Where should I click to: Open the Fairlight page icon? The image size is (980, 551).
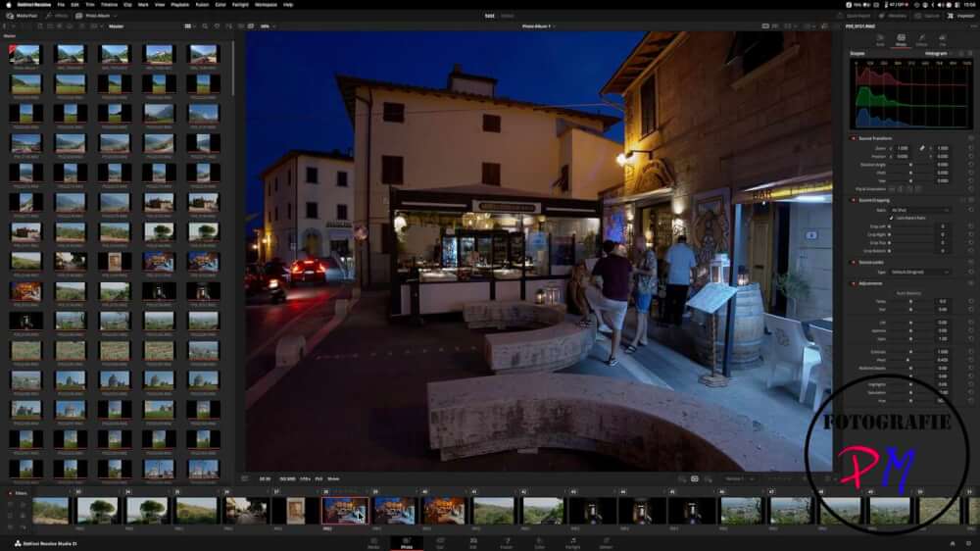[572, 541]
